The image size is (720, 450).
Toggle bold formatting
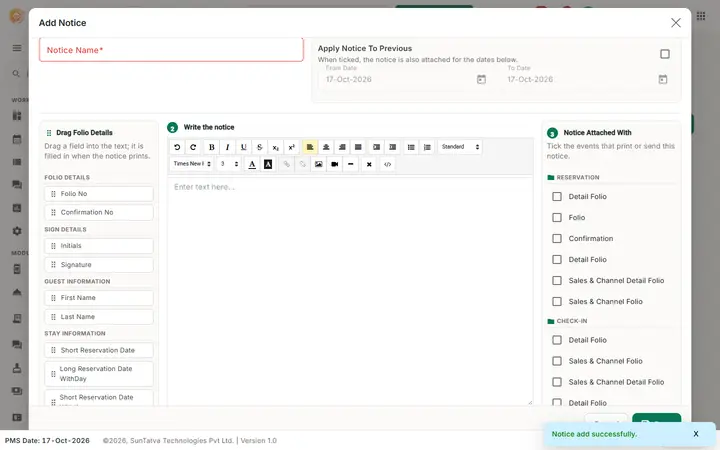pos(212,147)
